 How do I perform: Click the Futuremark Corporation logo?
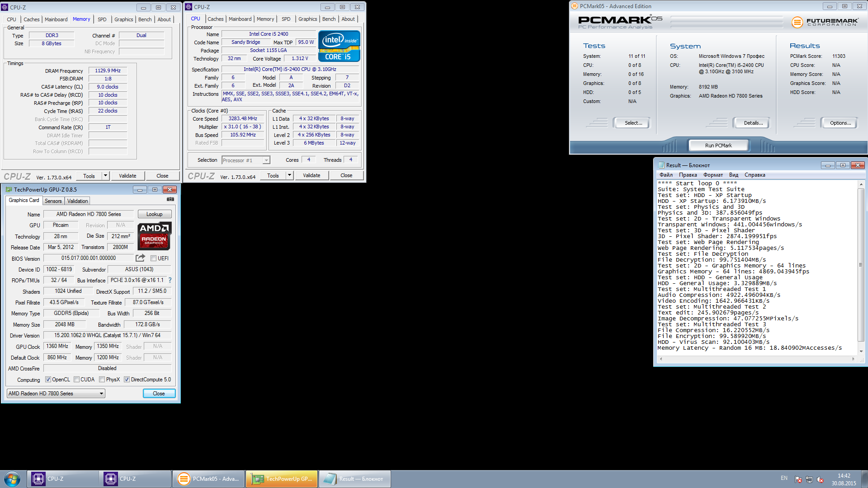[825, 22]
